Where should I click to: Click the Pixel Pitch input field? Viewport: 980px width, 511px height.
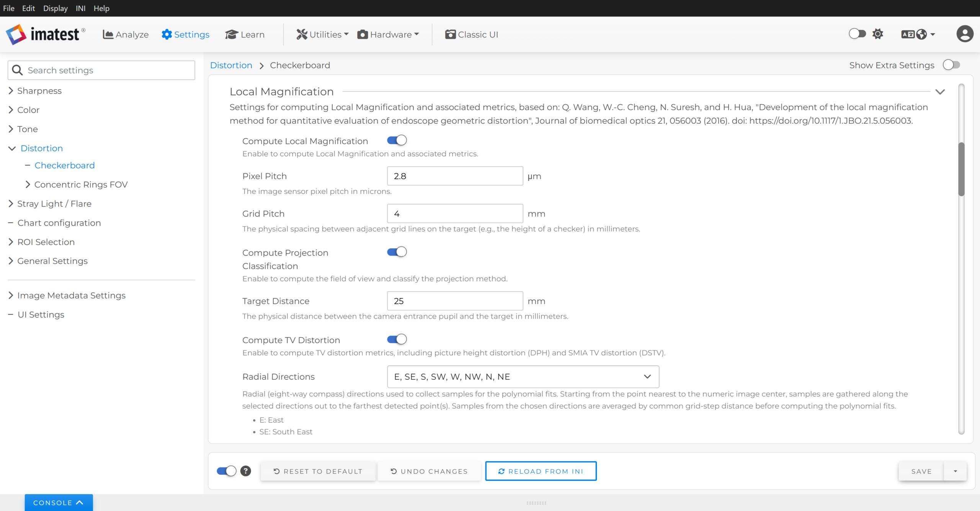tap(455, 176)
